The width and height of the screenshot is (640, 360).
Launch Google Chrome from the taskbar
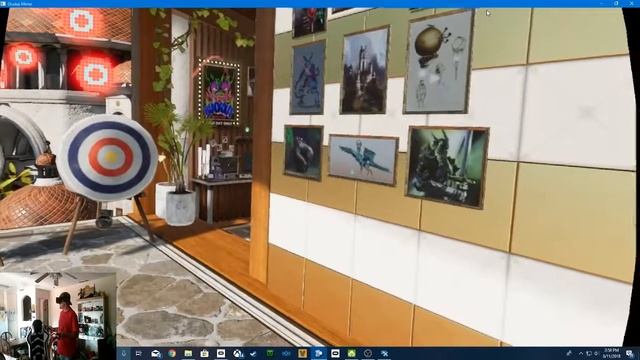(172, 353)
